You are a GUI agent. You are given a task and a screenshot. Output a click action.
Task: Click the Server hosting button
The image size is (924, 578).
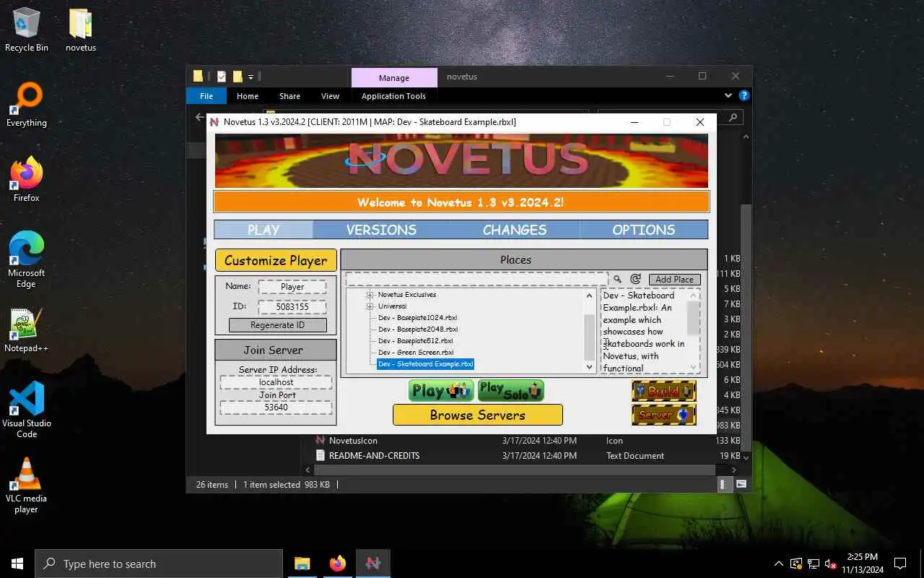(663, 415)
